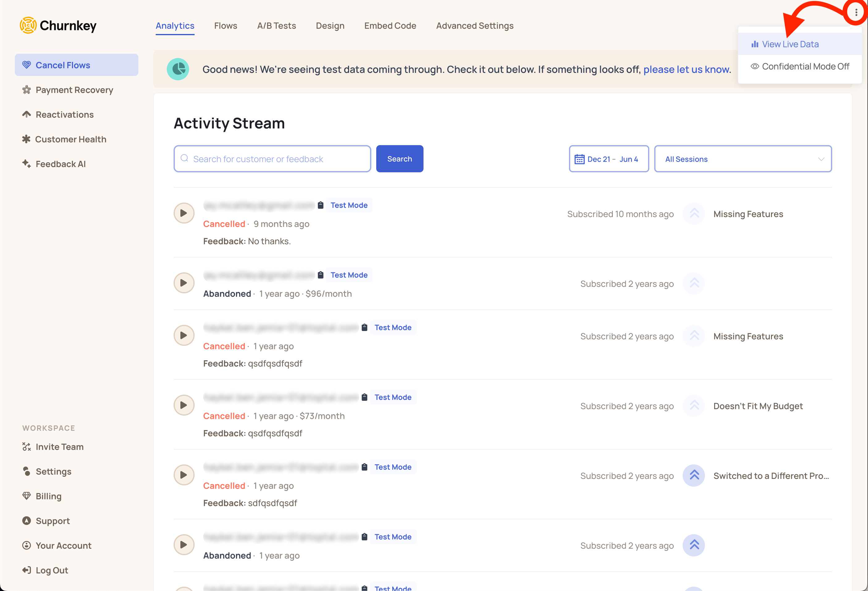This screenshot has height=591, width=868.
Task: Click the 'please let us know' link
Action: click(686, 69)
